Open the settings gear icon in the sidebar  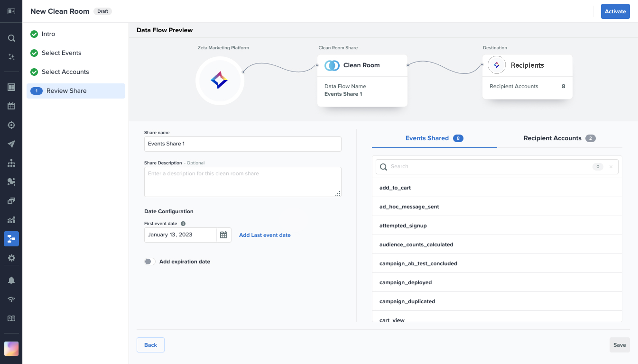(11, 258)
